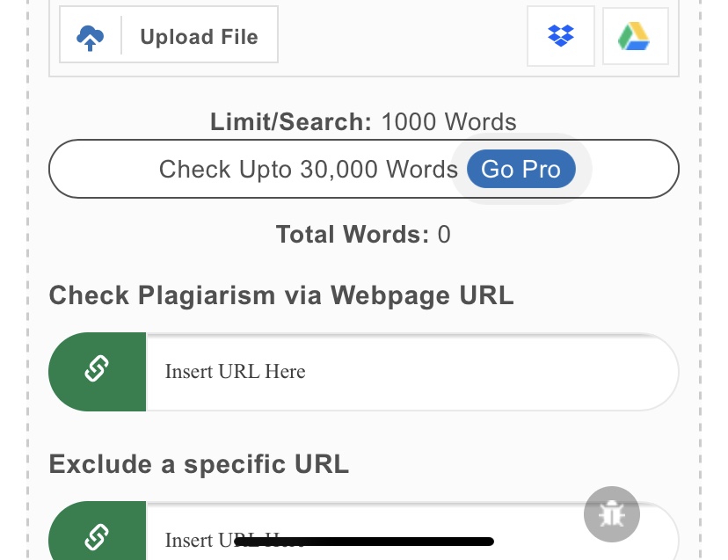
Task: Click the Limit/Search label
Action: (x=291, y=122)
